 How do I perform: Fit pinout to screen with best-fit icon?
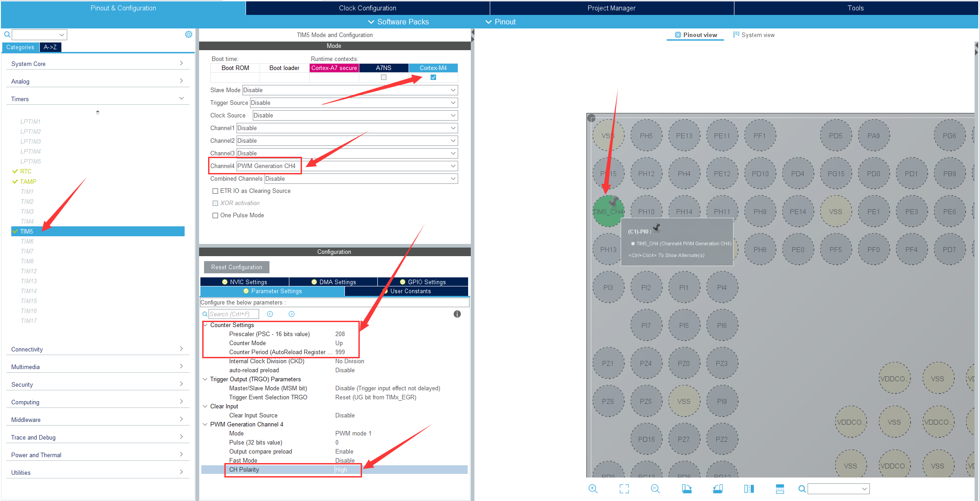624,489
